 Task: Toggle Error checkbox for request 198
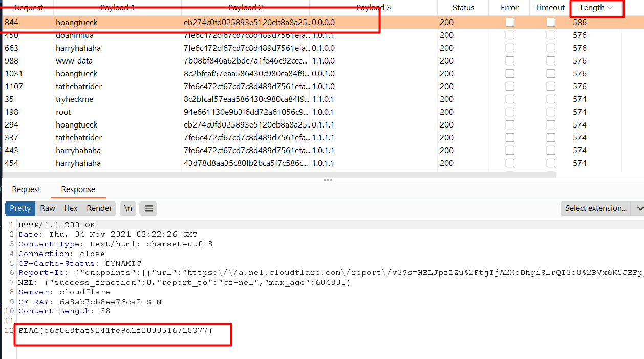click(x=510, y=112)
